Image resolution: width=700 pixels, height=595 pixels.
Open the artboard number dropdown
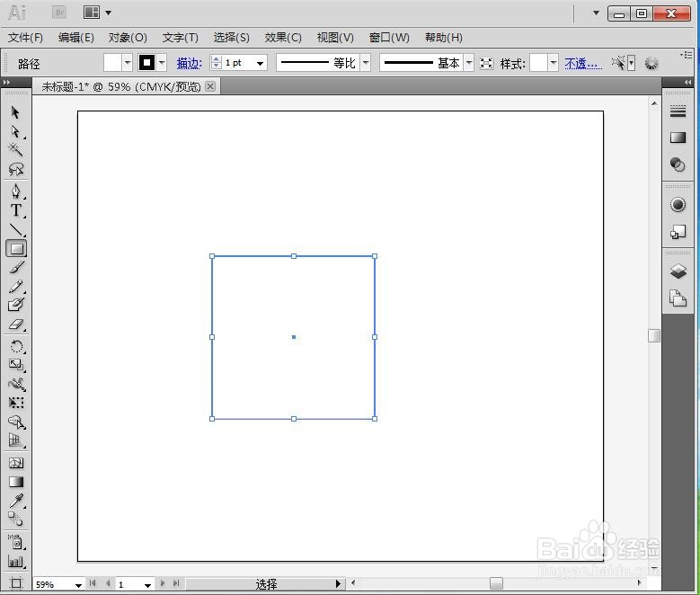click(147, 584)
